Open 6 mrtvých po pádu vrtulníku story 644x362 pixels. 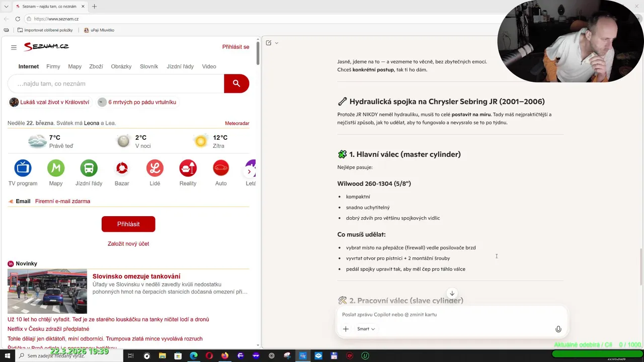(x=137, y=102)
